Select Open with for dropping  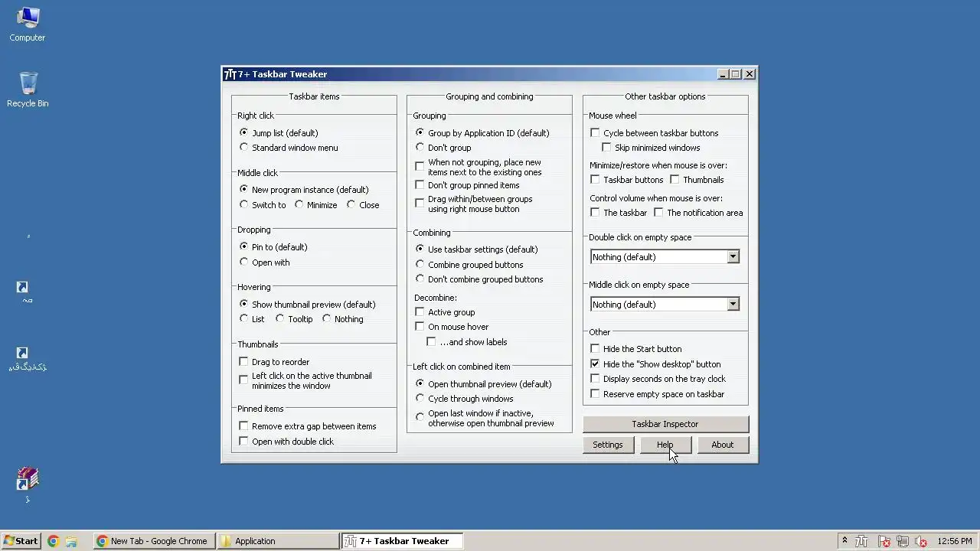pyautogui.click(x=244, y=262)
